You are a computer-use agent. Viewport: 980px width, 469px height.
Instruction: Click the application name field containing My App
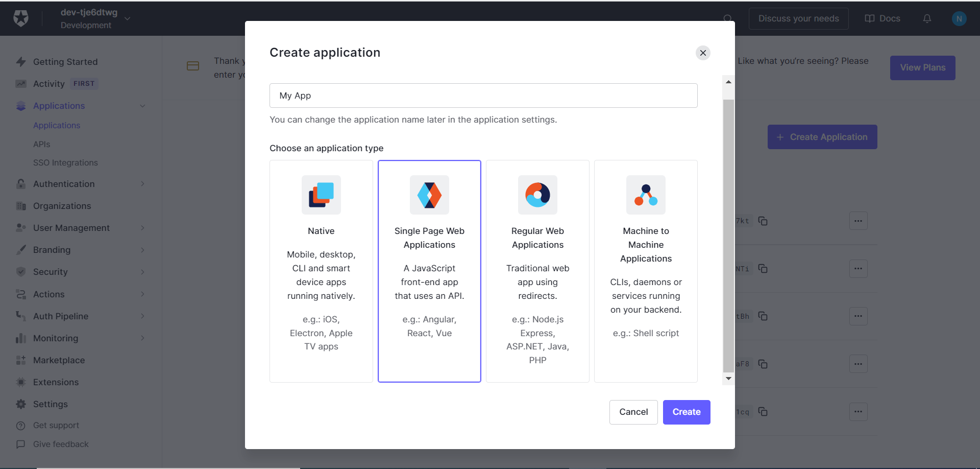(x=483, y=96)
